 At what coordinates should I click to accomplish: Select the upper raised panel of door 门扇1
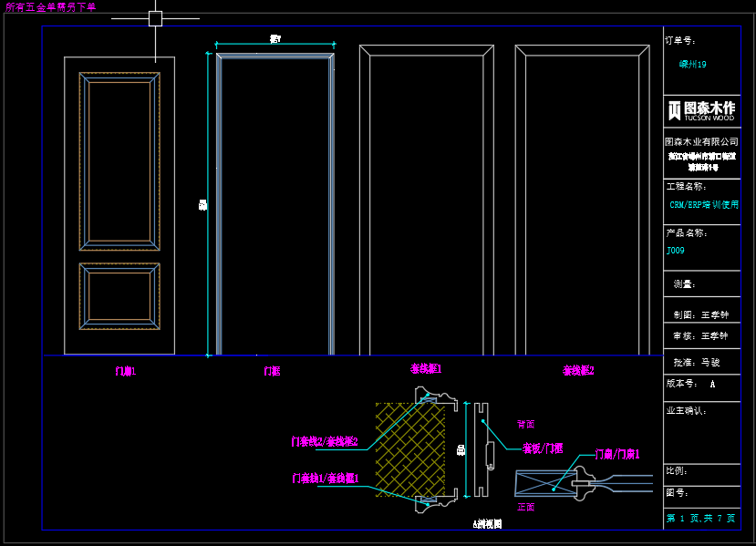click(119, 161)
